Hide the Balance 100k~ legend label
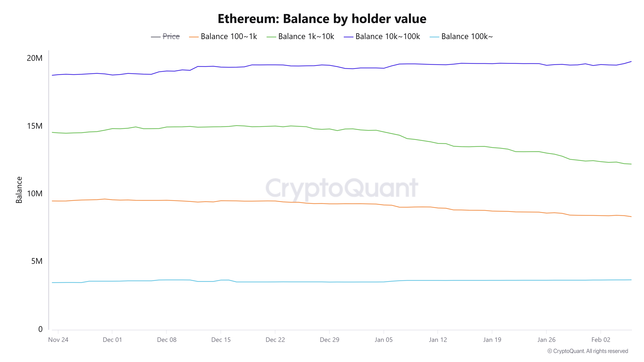This screenshot has width=644, height=362. click(x=467, y=37)
